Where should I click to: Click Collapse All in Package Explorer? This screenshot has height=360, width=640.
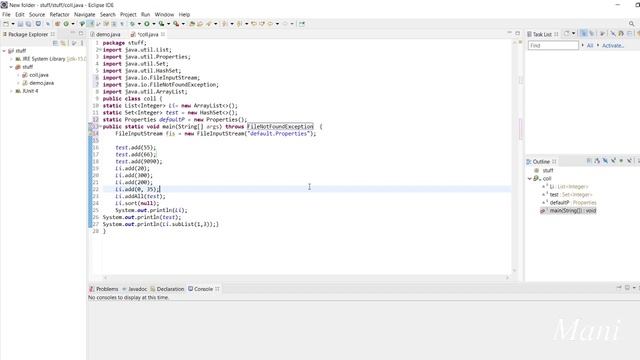(x=56, y=43)
